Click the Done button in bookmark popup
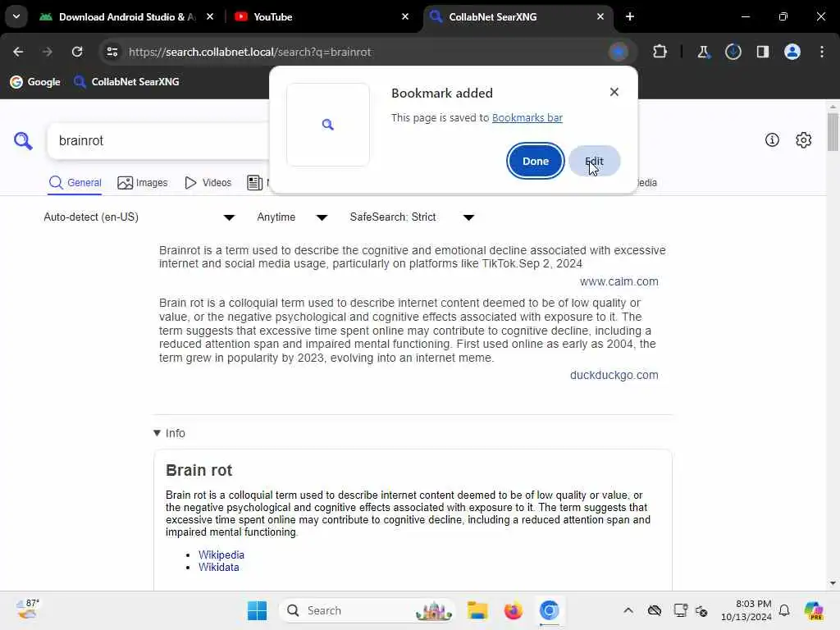This screenshot has width=840, height=630. click(x=535, y=162)
